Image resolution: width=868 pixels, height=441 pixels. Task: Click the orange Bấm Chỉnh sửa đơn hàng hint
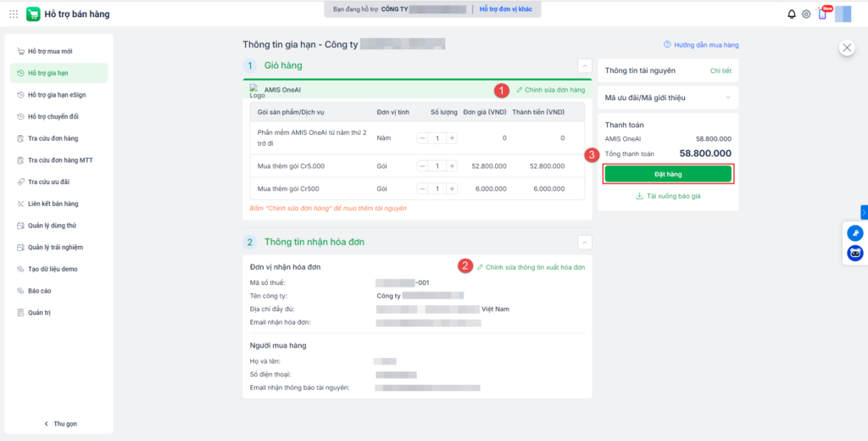pyautogui.click(x=328, y=209)
